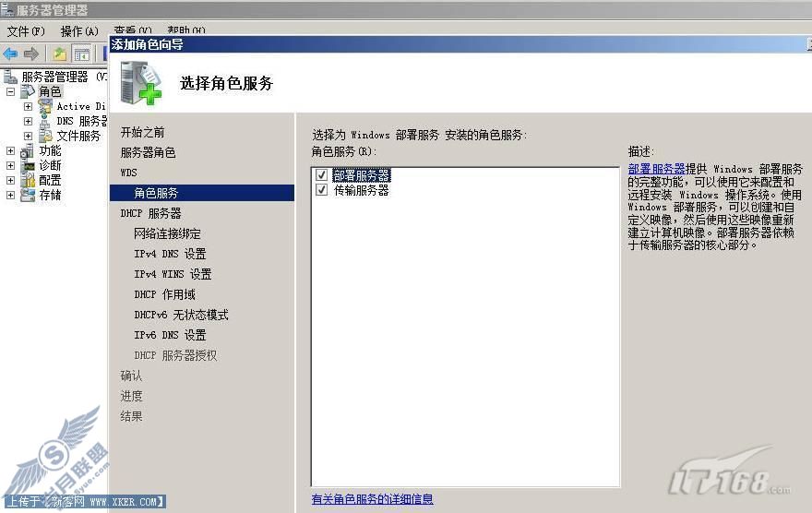Image resolution: width=812 pixels, height=513 pixels.
Task: Click the 角色 node icon in tree
Action: pos(28,91)
